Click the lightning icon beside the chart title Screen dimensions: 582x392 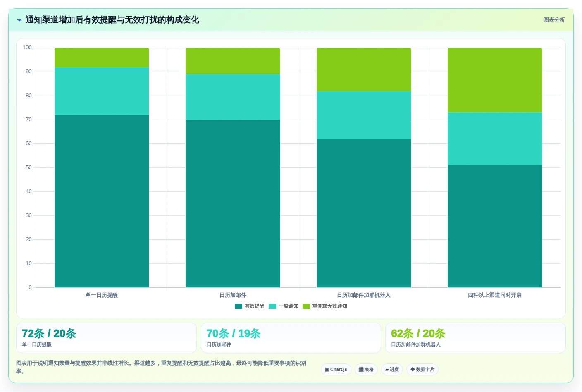point(19,20)
